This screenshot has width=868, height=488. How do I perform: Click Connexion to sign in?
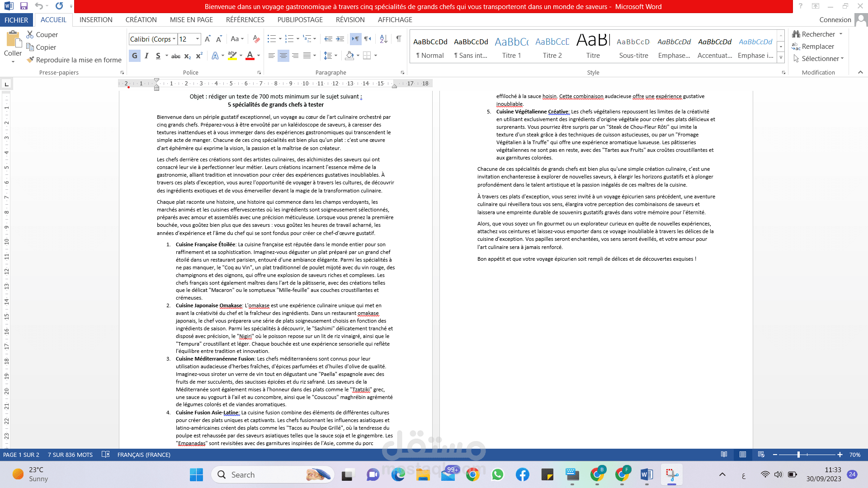coord(835,20)
